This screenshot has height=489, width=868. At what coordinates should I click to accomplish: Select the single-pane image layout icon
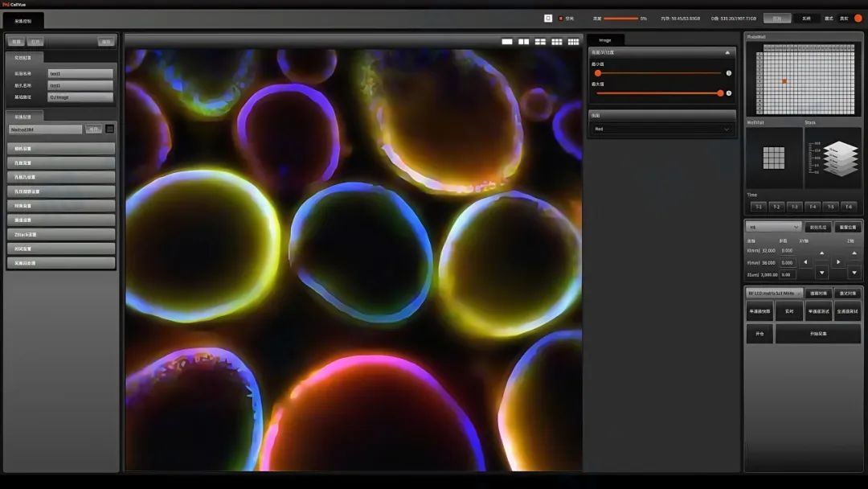(507, 42)
